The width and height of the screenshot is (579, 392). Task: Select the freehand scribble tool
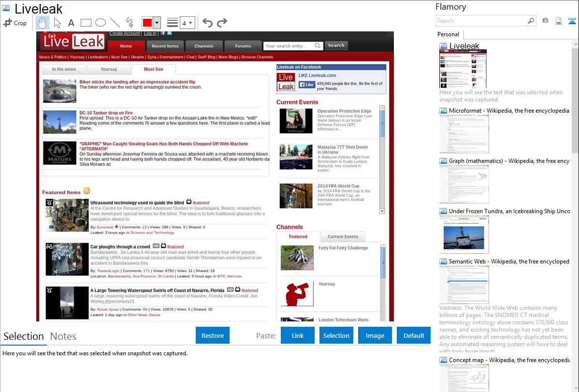[130, 23]
